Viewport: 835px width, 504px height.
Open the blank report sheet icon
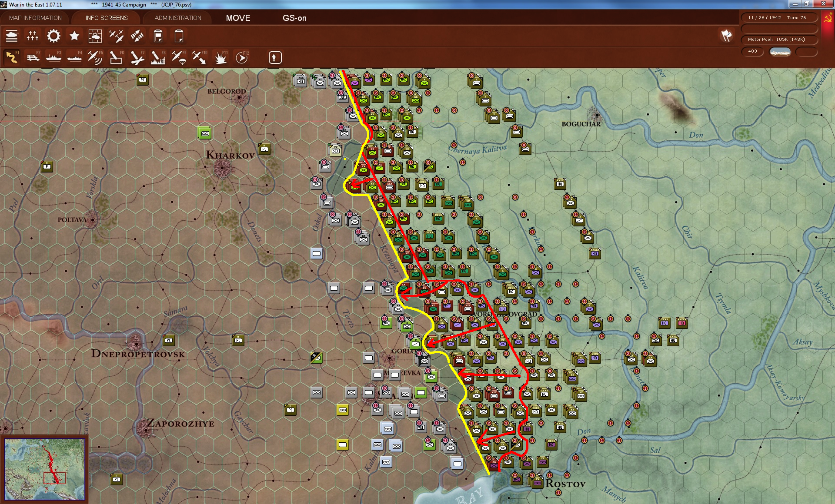coord(179,36)
